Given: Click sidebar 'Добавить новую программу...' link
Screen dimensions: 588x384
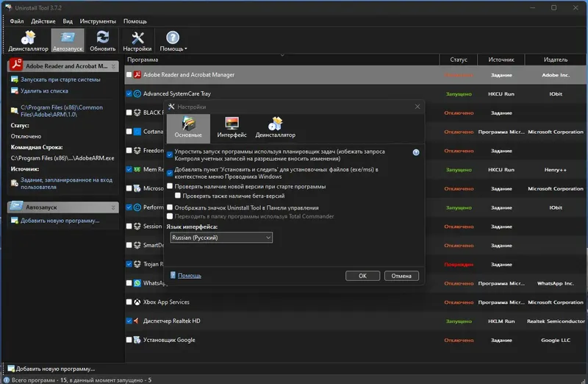Looking at the screenshot, I should [60, 221].
